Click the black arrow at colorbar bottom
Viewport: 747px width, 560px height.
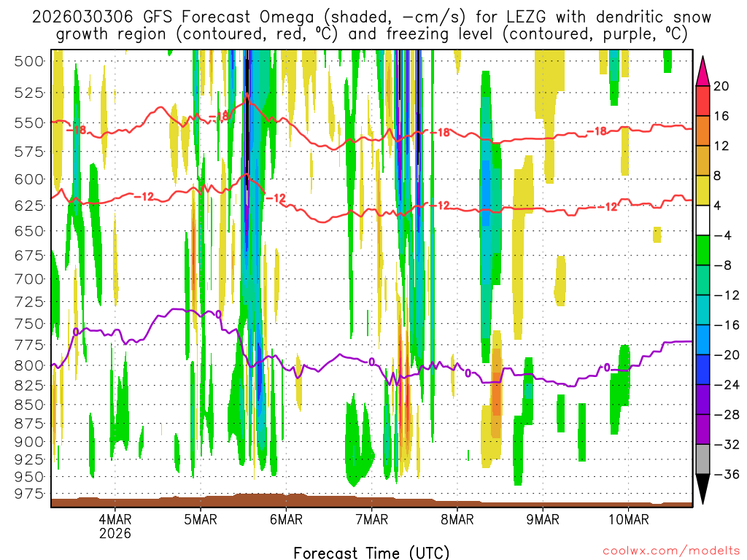pyautogui.click(x=703, y=489)
